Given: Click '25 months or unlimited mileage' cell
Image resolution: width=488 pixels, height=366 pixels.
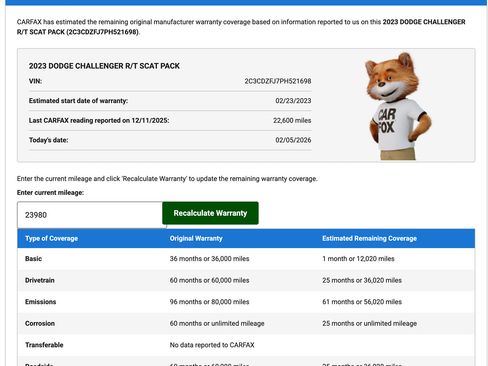Looking at the screenshot, I should coord(369,323).
